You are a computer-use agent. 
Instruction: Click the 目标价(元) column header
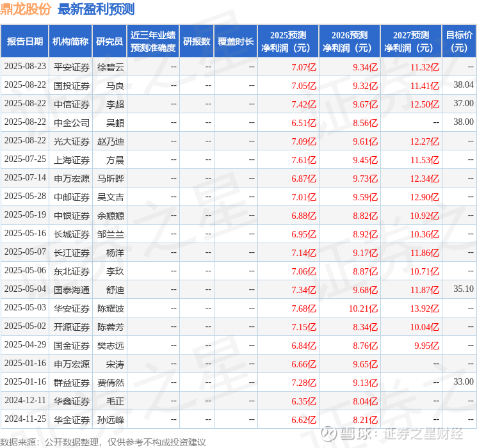[459, 42]
